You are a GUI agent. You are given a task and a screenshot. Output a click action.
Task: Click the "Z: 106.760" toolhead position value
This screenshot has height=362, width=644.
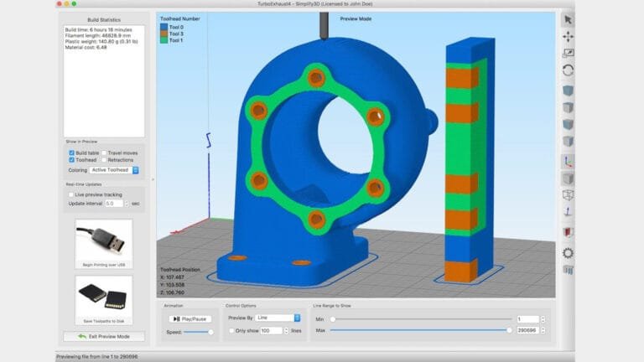pos(172,292)
